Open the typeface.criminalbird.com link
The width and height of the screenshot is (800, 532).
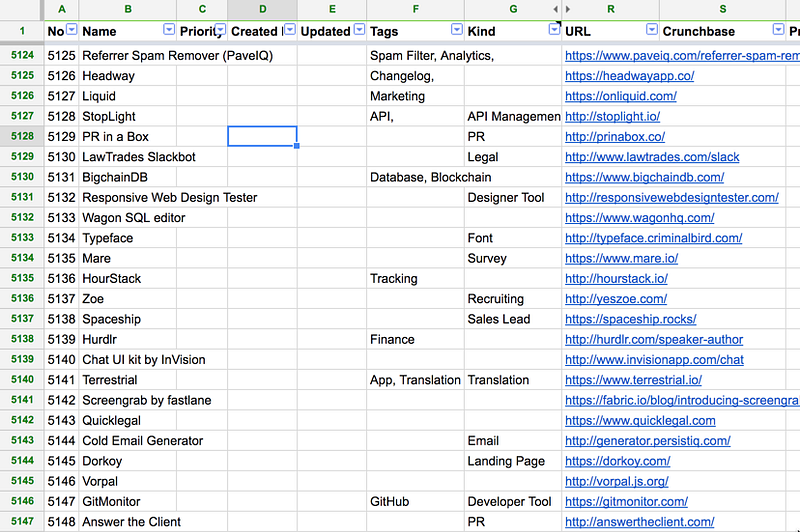click(654, 238)
